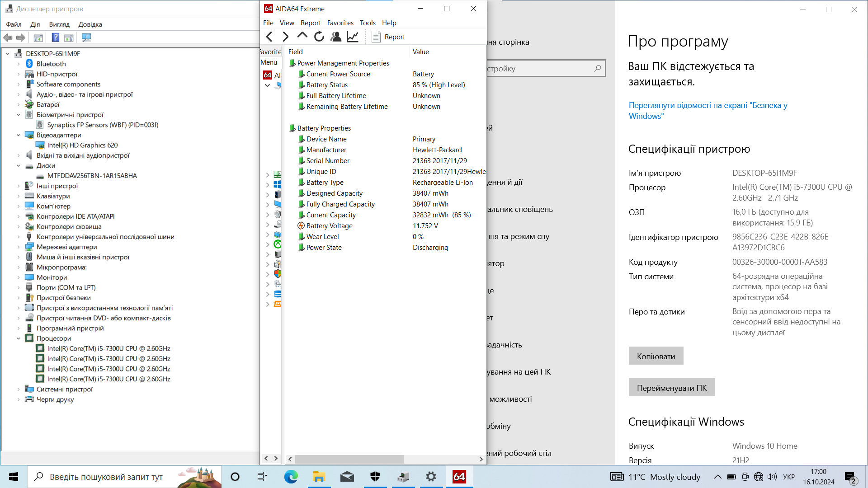Click the Cortana circle on taskbar
The image size is (868, 488).
point(235,477)
